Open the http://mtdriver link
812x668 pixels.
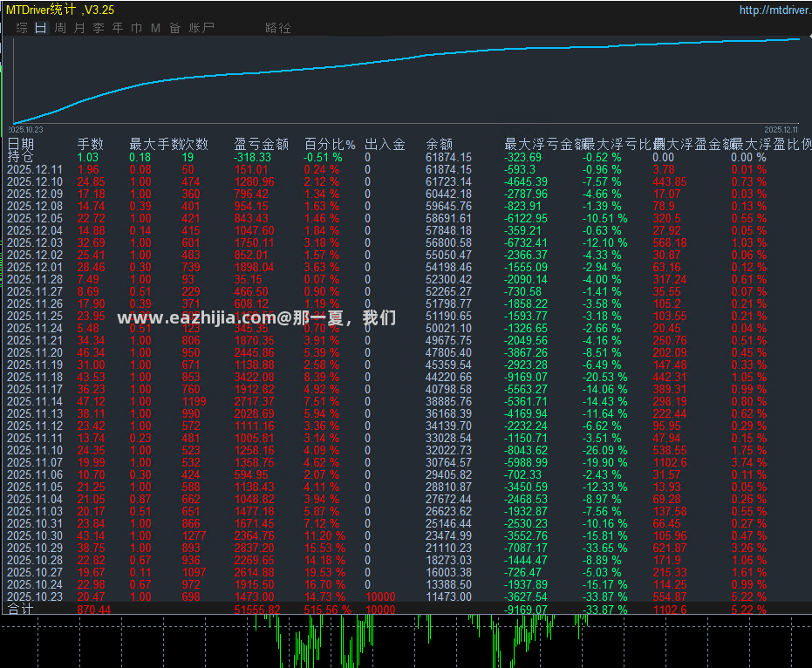coord(774,10)
